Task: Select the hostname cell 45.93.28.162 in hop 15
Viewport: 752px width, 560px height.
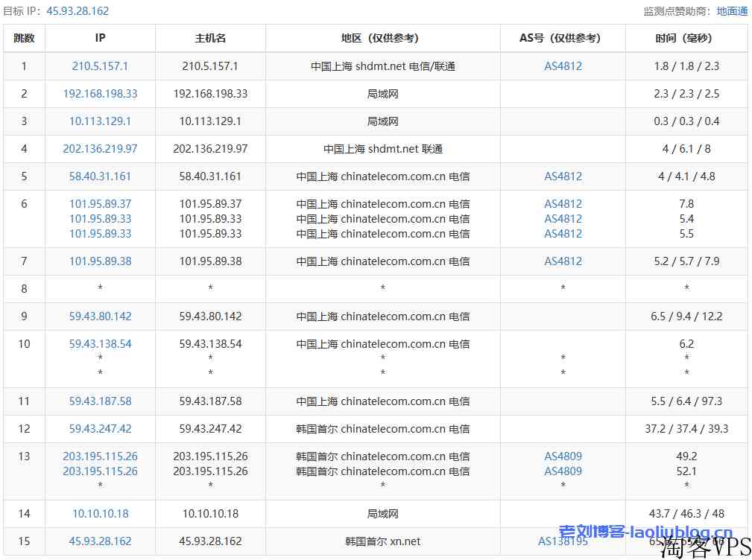Action: click(x=210, y=541)
